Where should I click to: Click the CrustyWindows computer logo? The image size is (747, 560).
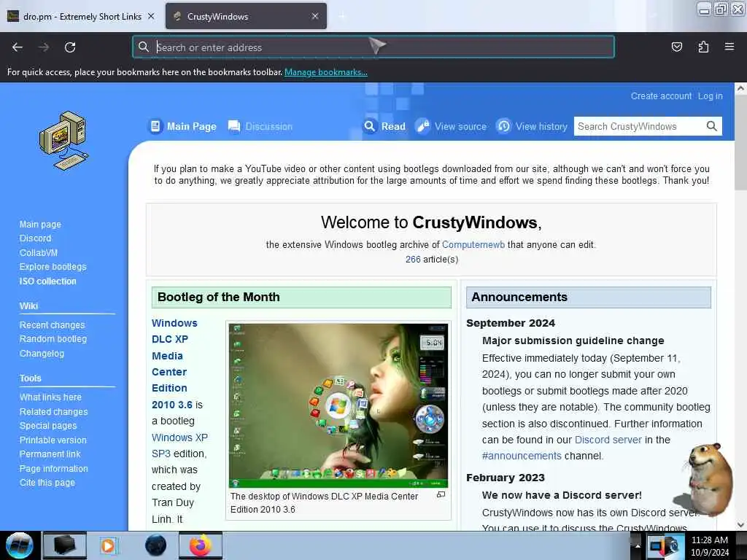[x=64, y=141]
